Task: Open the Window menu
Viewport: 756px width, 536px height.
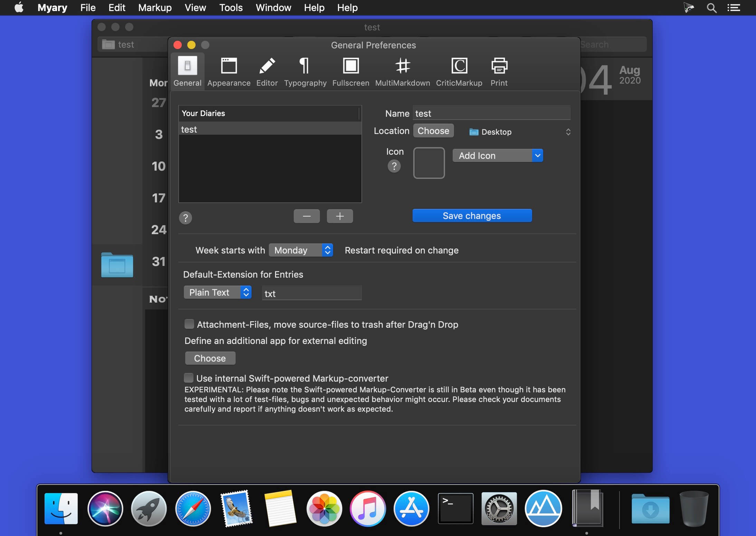Action: 273,8
